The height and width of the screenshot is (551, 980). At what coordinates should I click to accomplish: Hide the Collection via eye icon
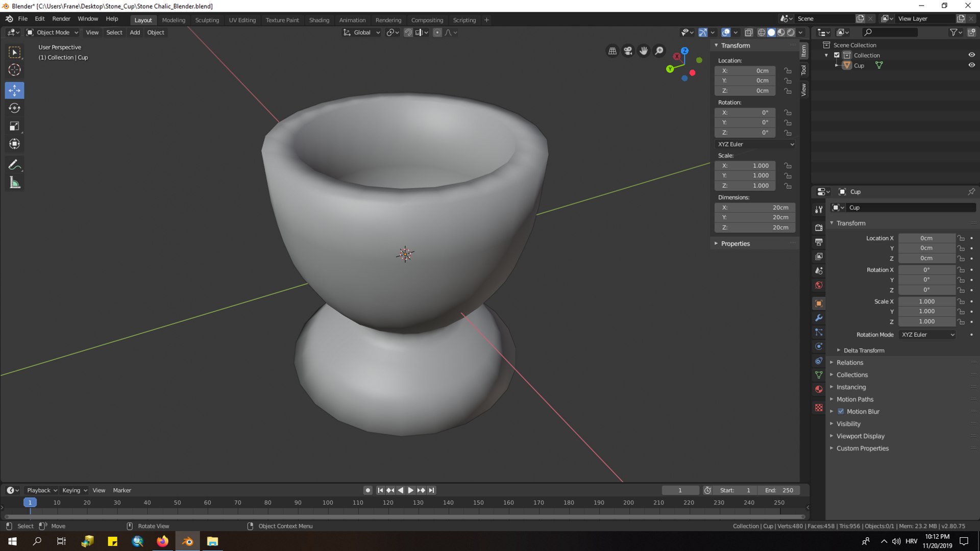971,55
